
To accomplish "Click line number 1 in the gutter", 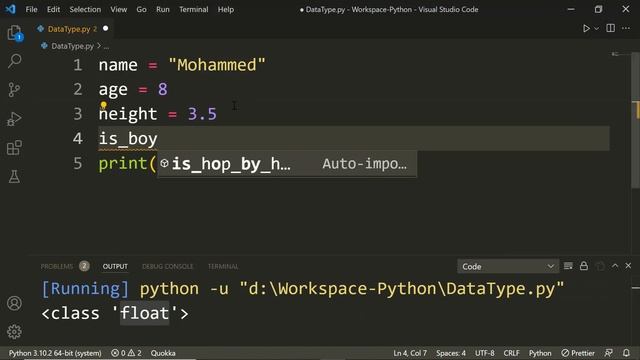I will 78,65.
